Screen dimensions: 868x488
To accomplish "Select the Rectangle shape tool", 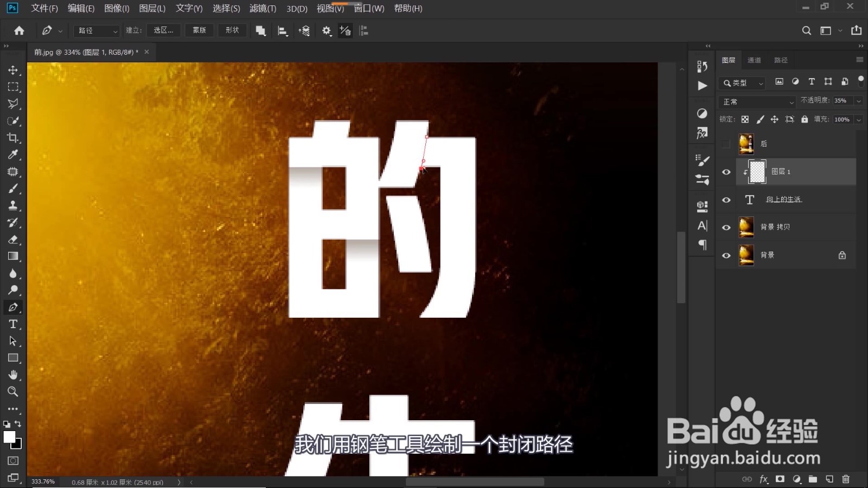I will coord(13,358).
